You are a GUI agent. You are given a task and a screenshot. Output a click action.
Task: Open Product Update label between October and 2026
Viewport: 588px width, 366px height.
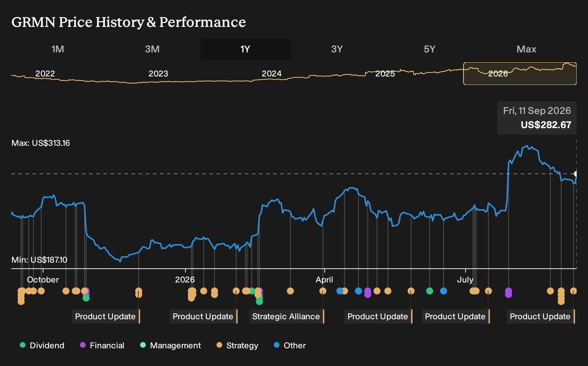[106, 316]
